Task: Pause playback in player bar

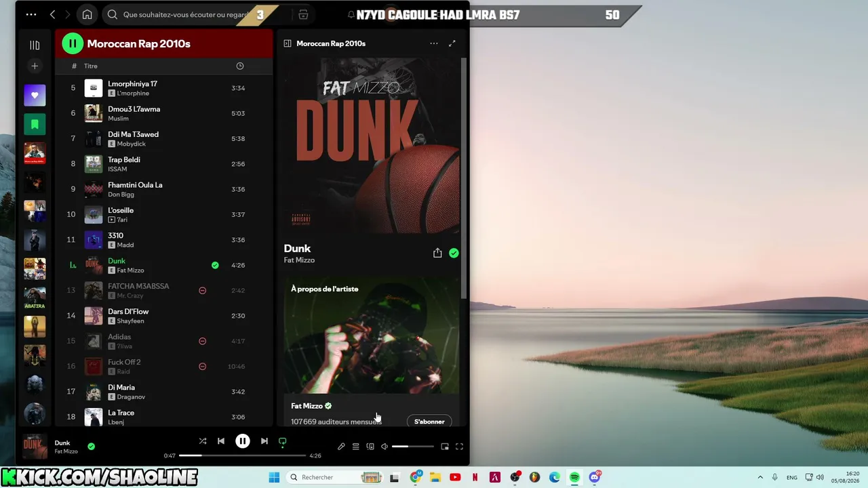Action: coord(242,441)
